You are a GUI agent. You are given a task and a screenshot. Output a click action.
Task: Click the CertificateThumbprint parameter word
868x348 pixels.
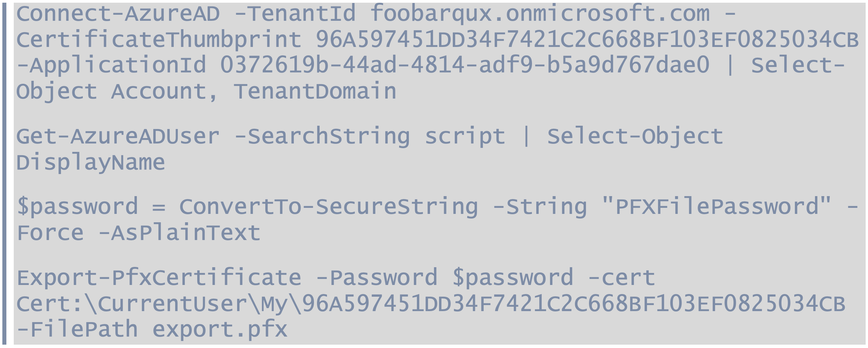click(x=159, y=40)
